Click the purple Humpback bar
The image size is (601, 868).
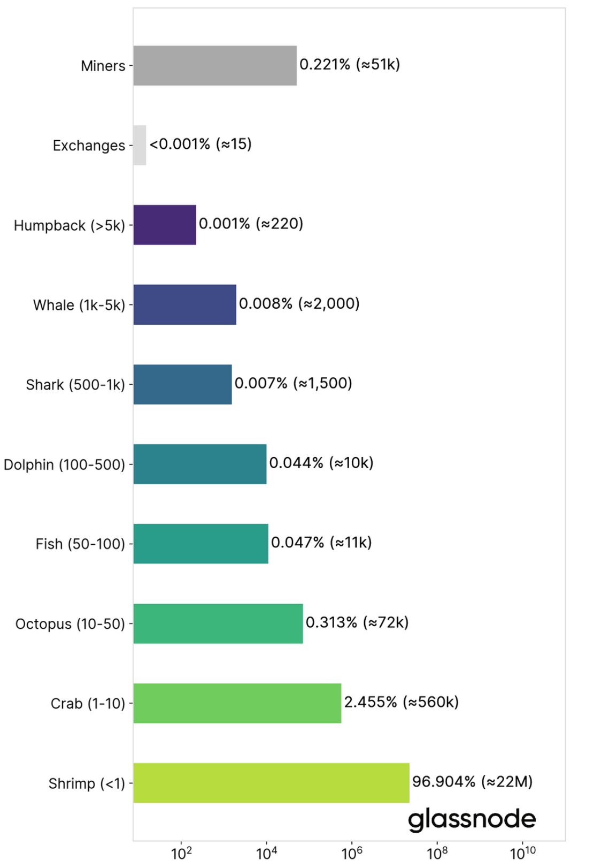coord(165,225)
